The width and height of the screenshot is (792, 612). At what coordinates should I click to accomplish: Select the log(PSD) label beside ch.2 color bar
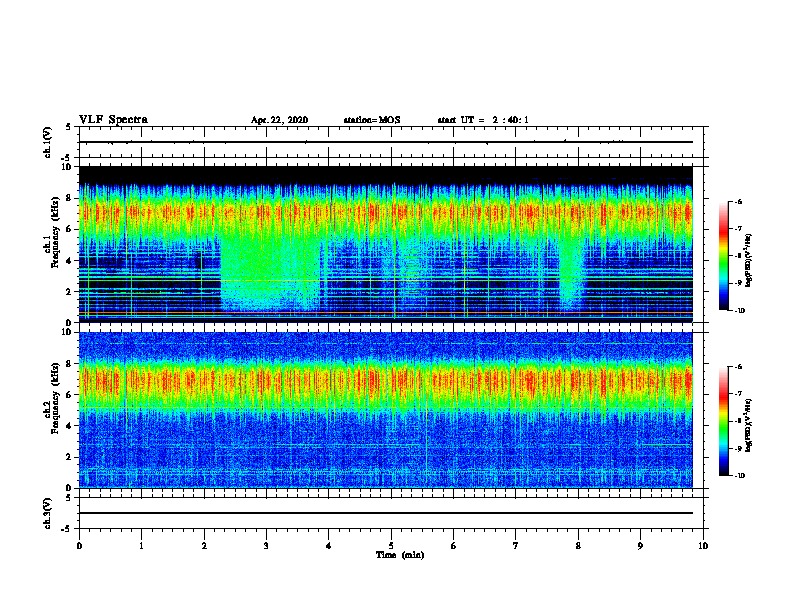point(749,425)
